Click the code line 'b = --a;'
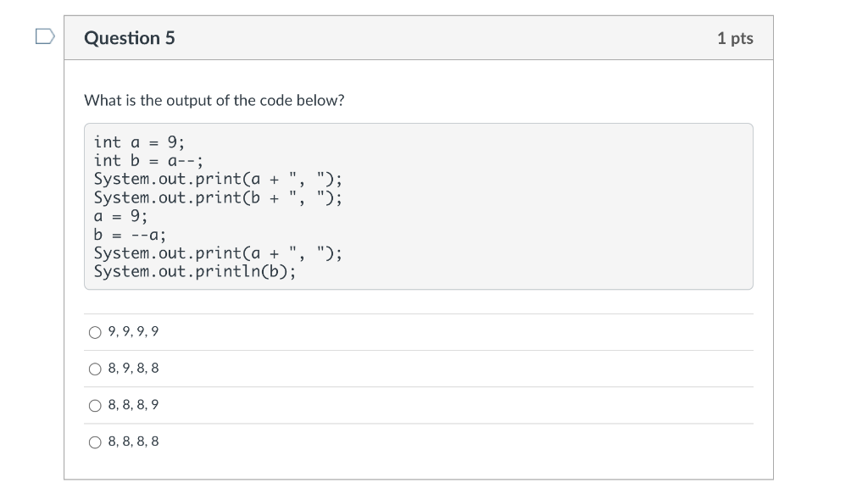The height and width of the screenshot is (494, 868). [x=130, y=235]
